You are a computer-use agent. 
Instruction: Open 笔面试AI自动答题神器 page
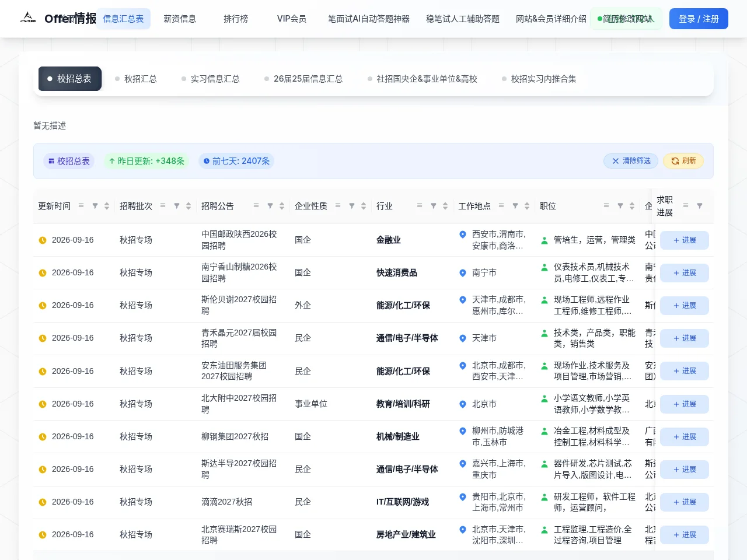[x=369, y=19]
